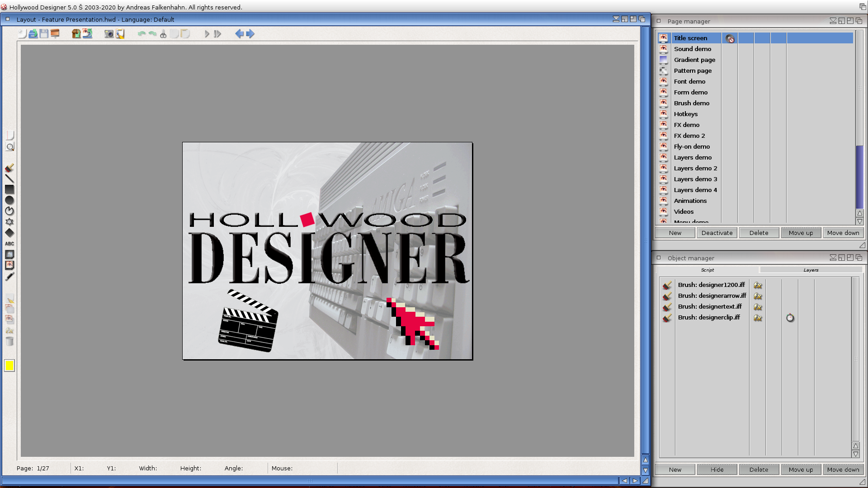The image size is (868, 488).
Task: Select the Star shape tool
Action: pyautogui.click(x=9, y=222)
